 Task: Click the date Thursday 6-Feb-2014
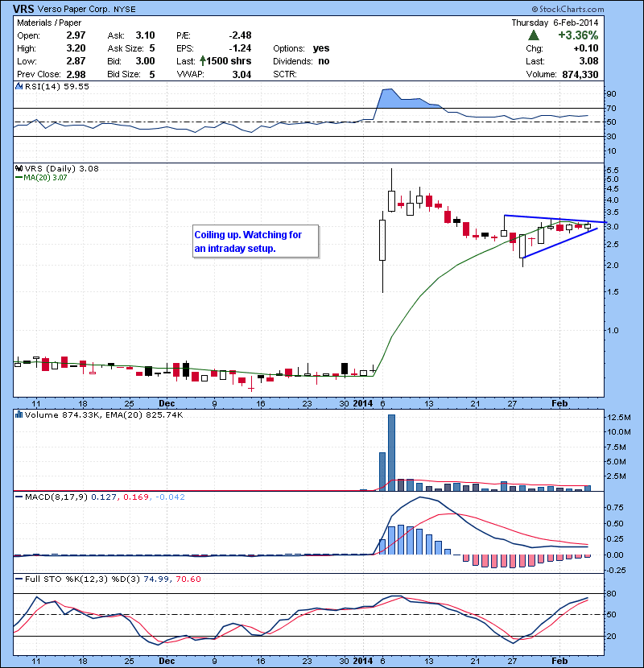point(555,23)
